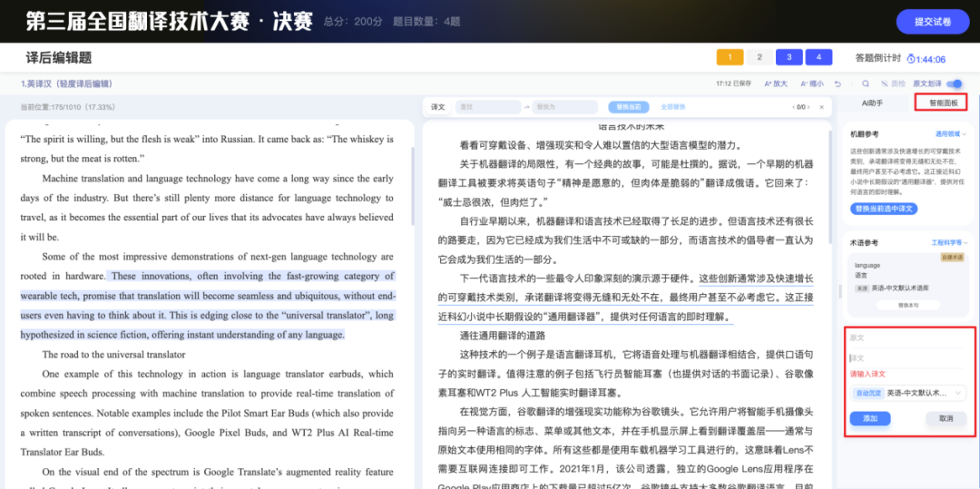This screenshot has height=489, width=980.
Task: Switch to the 智能面板 tab
Action: coord(943,103)
